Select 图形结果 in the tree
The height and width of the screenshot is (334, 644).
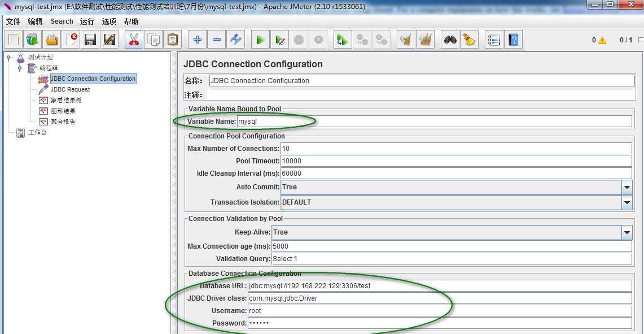[63, 111]
